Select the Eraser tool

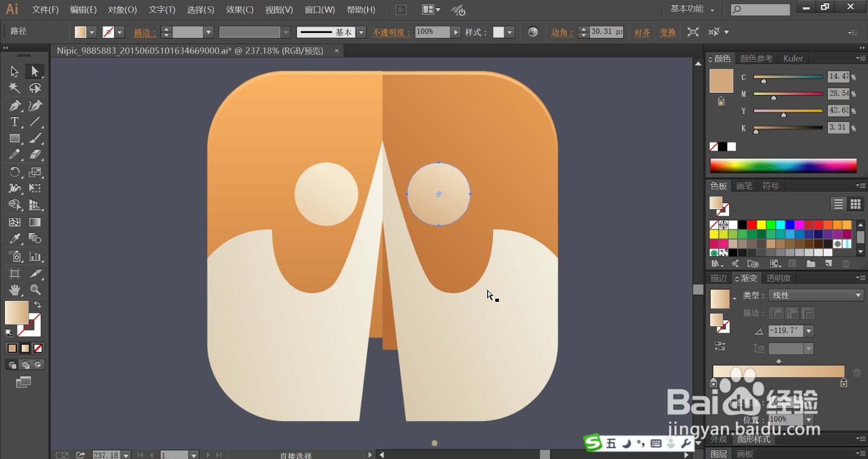[35, 155]
